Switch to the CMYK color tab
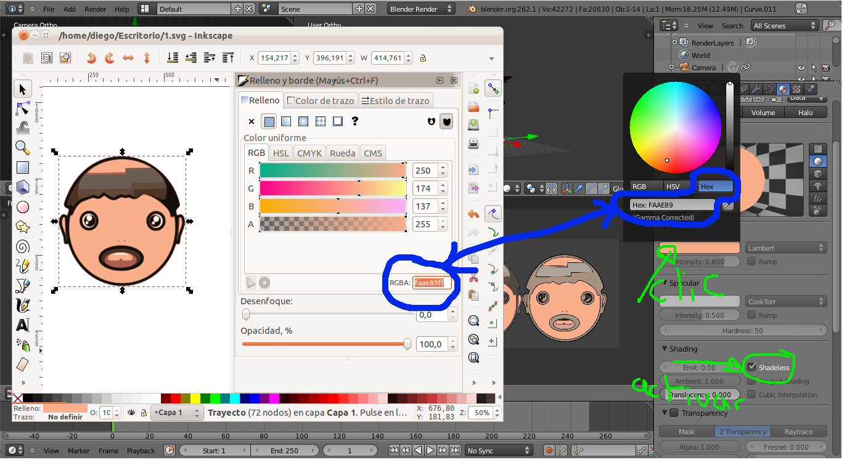Viewport: 868px width, 473px height. coord(309,153)
